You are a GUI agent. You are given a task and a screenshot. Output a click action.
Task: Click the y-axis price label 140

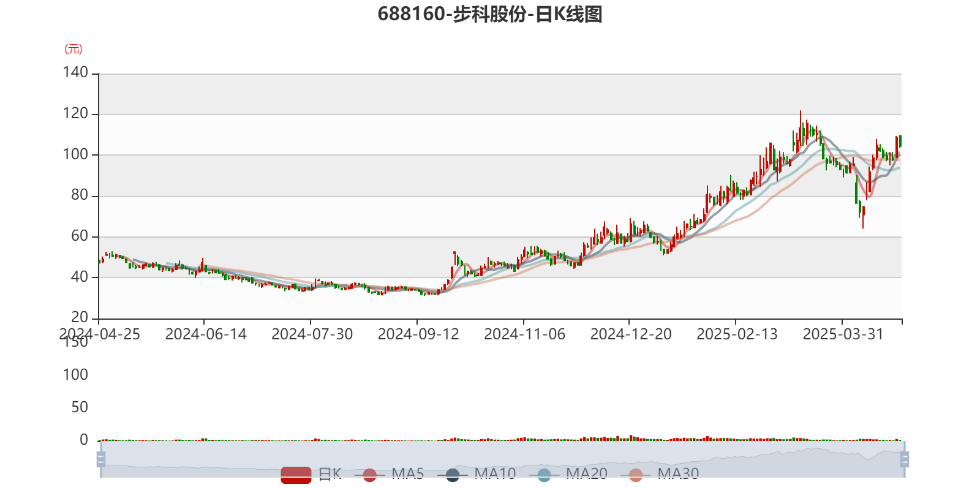point(75,72)
